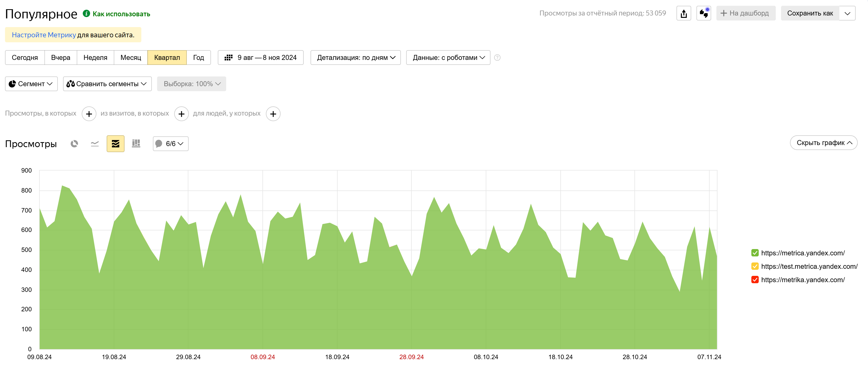Uncheck the metrica.yandex.com series checkbox
The width and height of the screenshot is (868, 377).
pyautogui.click(x=755, y=253)
